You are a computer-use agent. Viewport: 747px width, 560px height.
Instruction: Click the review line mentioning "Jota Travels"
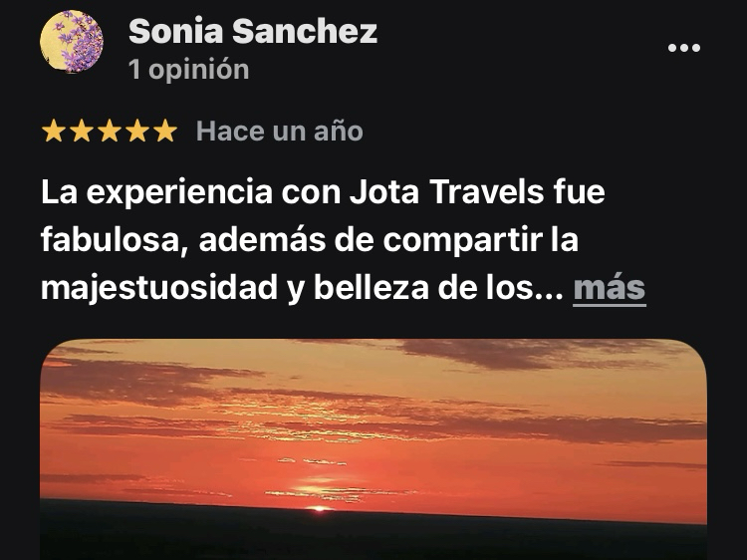[x=323, y=192]
